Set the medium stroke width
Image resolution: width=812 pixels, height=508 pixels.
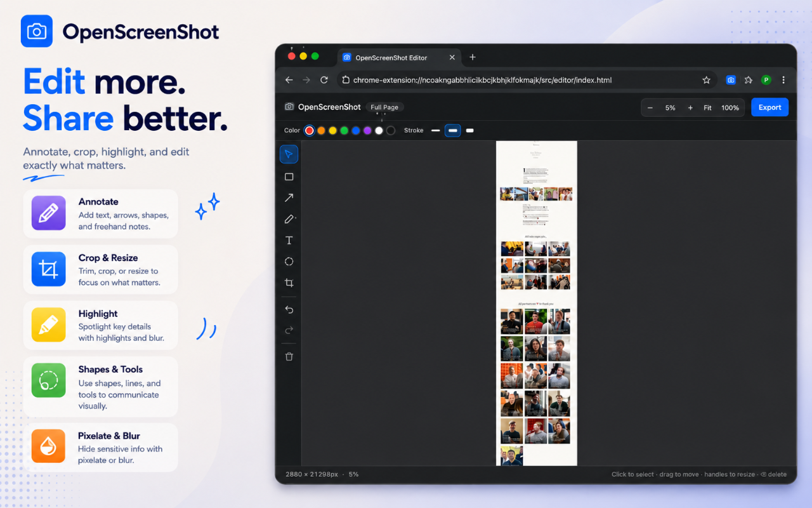pyautogui.click(x=452, y=130)
